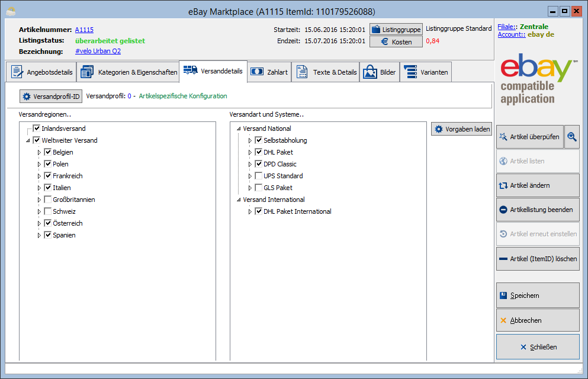
Task: Select the Versanddetails tab
Action: pos(213,71)
